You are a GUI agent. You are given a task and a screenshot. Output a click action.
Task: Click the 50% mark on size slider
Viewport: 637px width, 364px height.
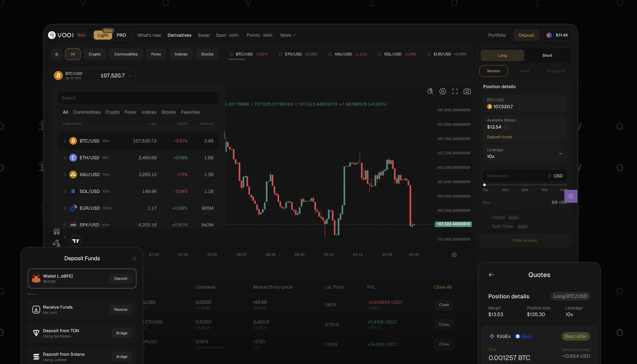tap(525, 185)
